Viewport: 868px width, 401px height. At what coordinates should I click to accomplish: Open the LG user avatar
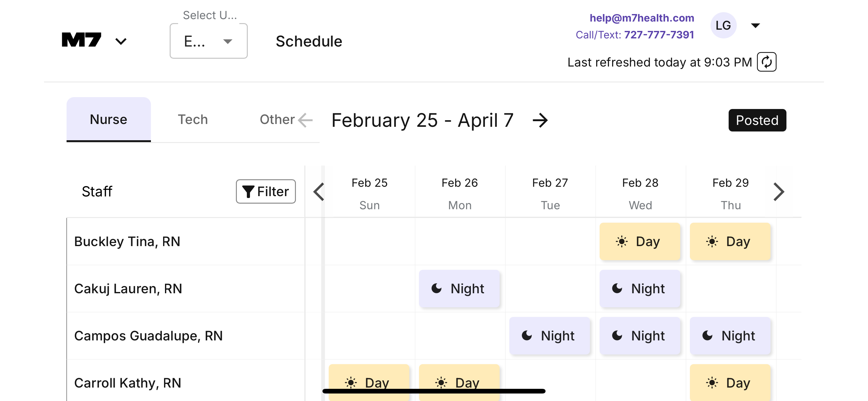tap(723, 26)
